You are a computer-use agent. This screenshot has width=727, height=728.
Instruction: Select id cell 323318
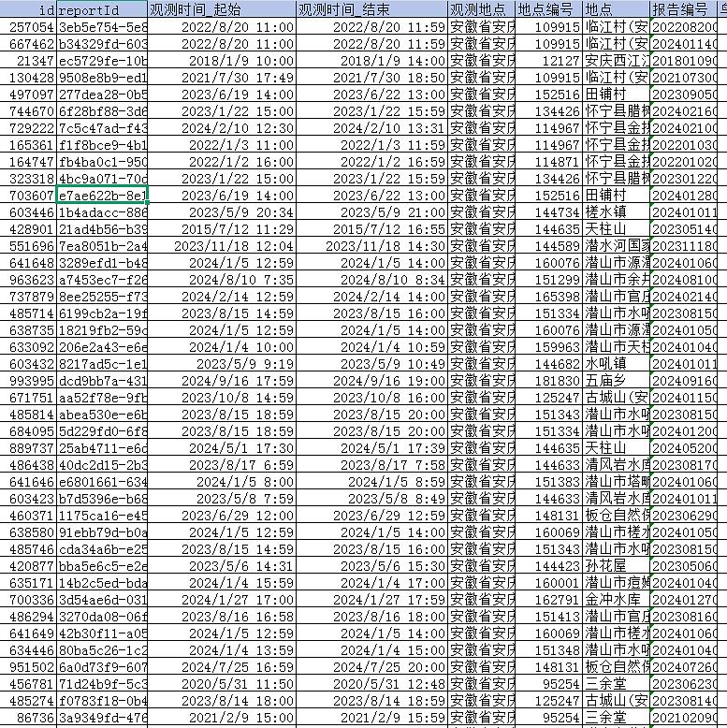(x=28, y=179)
